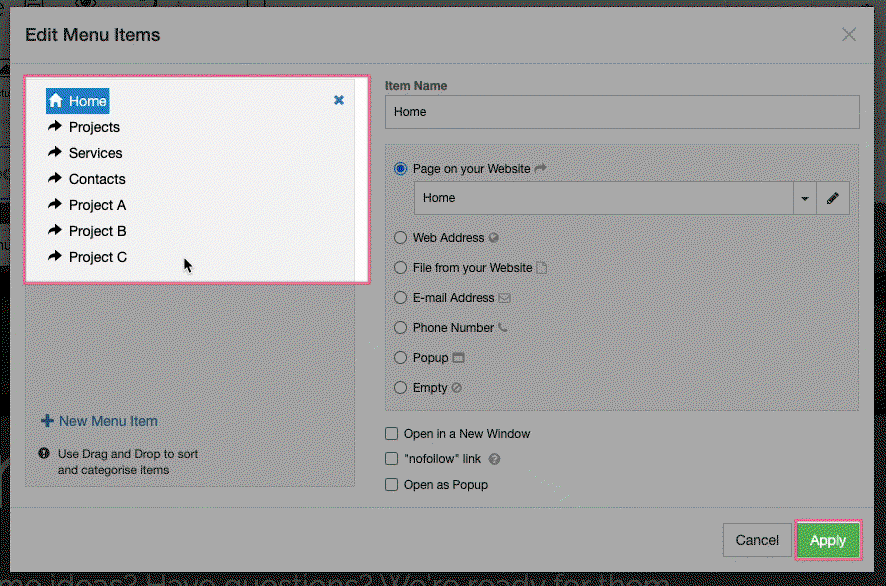Focus the Item Name text field
Viewport: 886px width, 586px height.
tap(622, 112)
